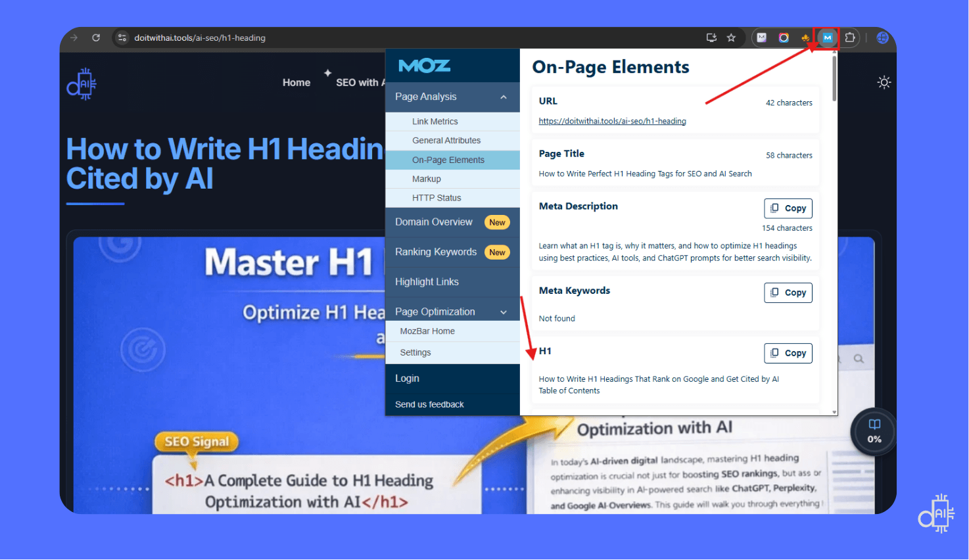
Task: Open the white face extension icon
Action: pyautogui.click(x=762, y=38)
